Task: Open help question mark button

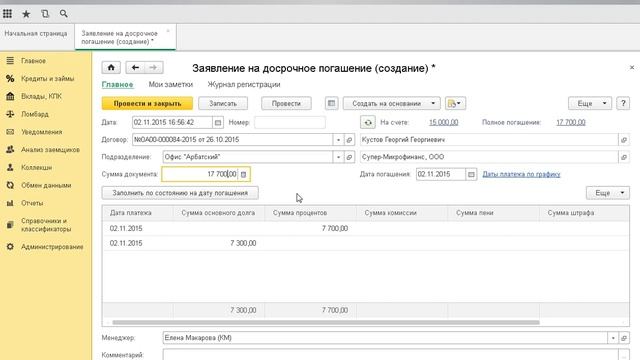Action: 623,103
